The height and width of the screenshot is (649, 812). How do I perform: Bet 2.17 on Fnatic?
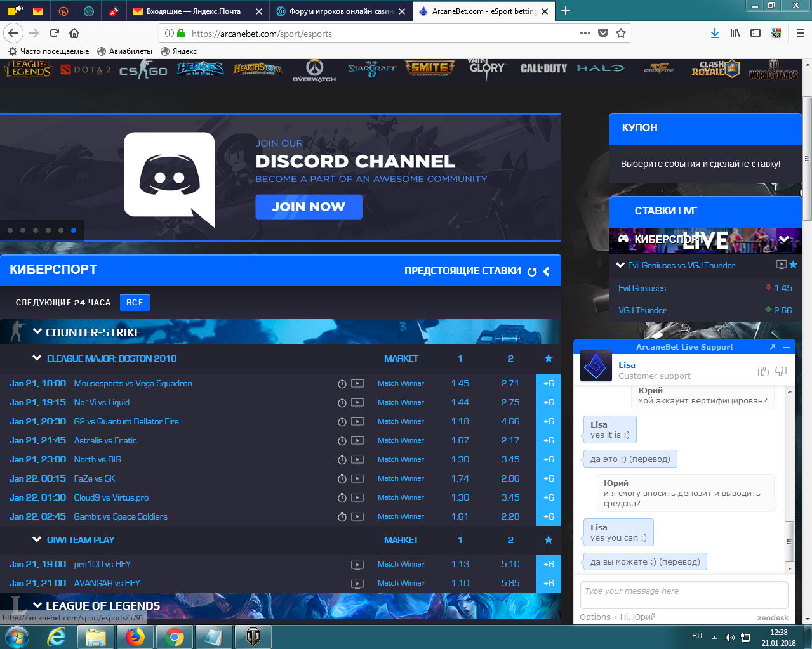(510, 440)
